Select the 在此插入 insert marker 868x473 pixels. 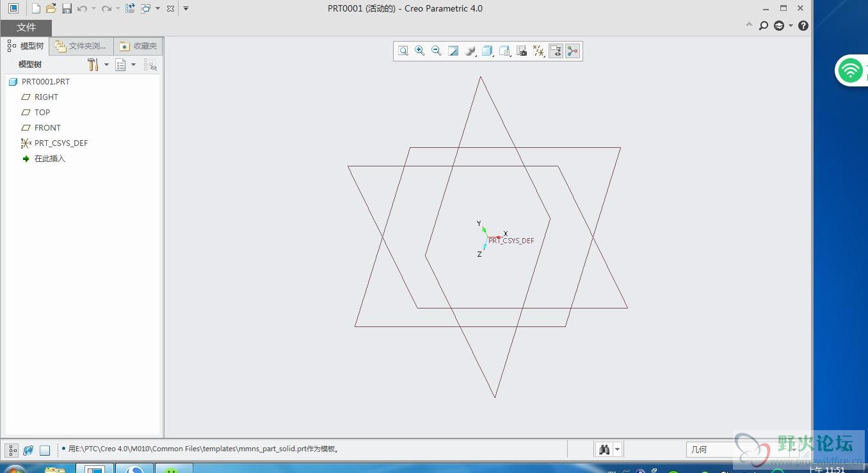[x=44, y=159]
